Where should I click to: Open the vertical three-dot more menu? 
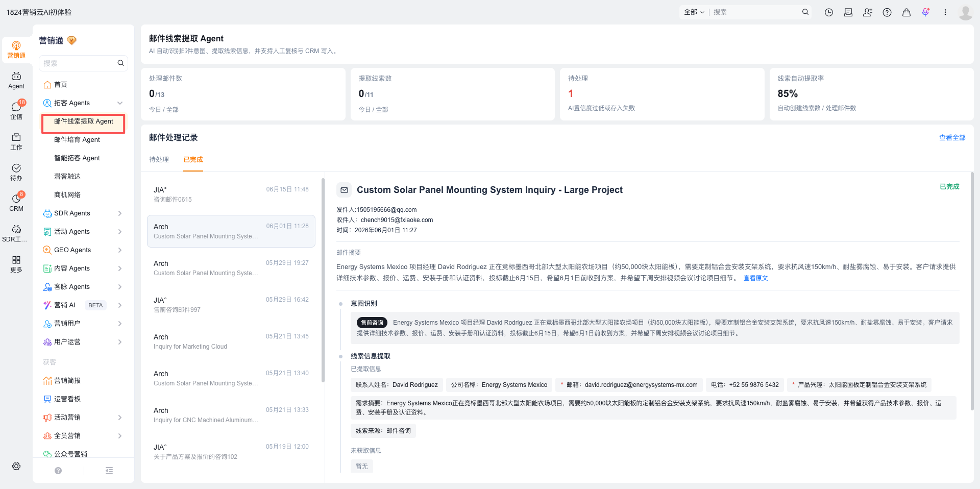coord(945,12)
